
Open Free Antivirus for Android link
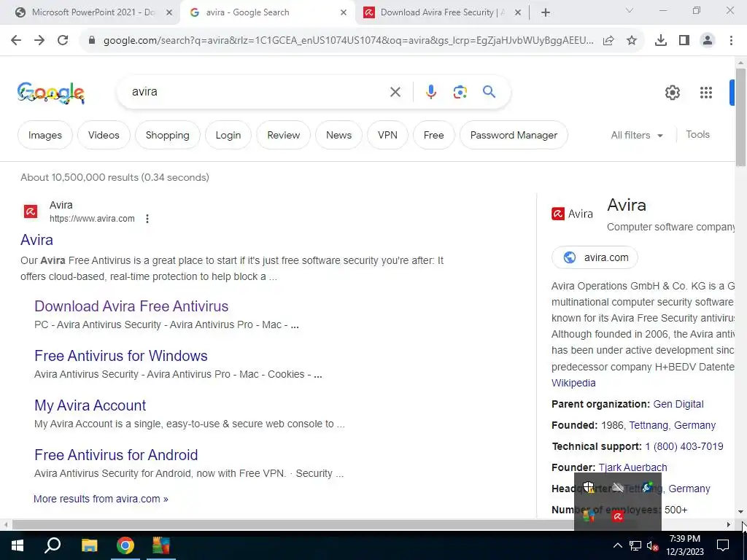coord(116,455)
